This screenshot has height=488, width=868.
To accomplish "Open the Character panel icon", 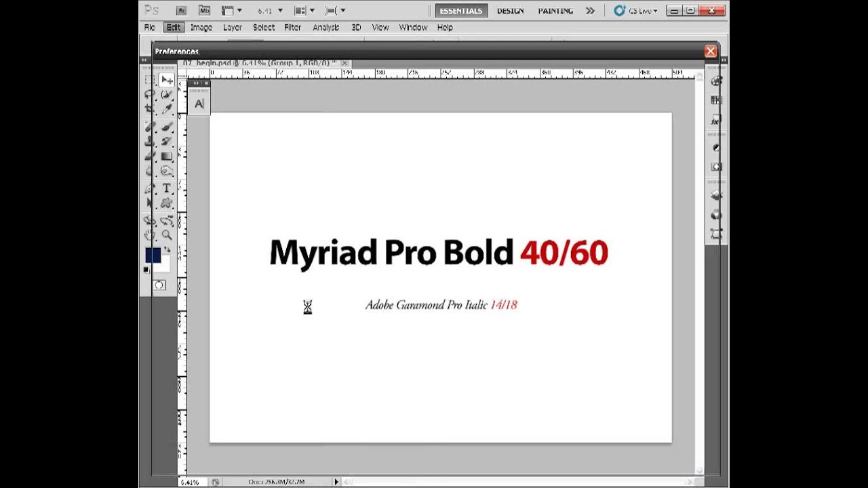I will tap(199, 104).
